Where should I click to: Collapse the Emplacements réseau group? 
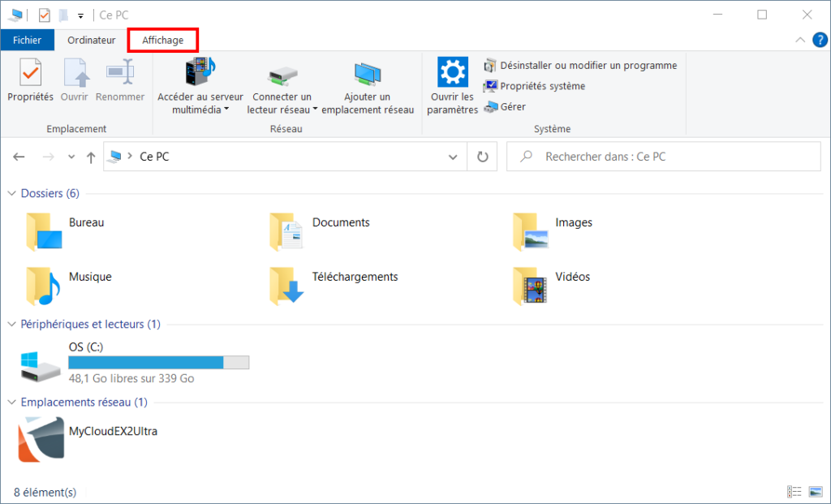coord(11,403)
